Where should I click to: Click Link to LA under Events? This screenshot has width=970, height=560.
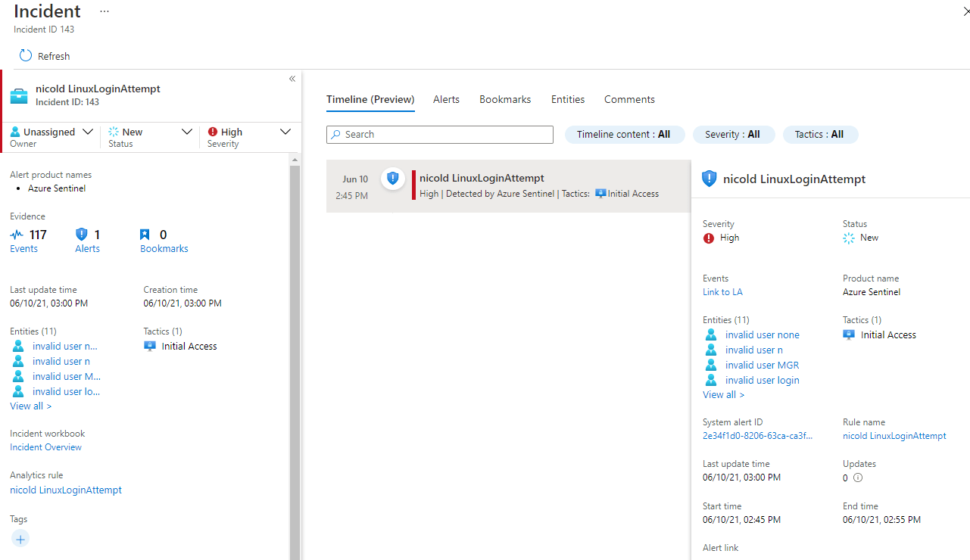[x=722, y=292]
